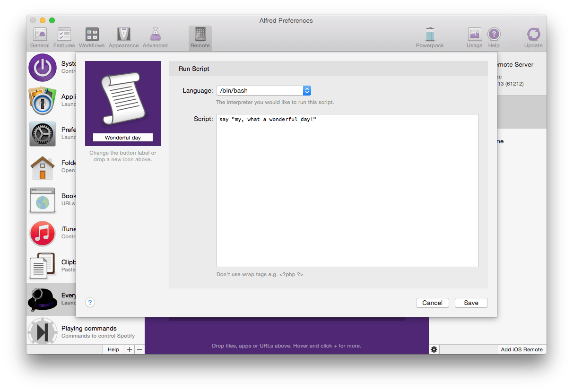Click the Powerpack toolbar icon

coord(430,35)
